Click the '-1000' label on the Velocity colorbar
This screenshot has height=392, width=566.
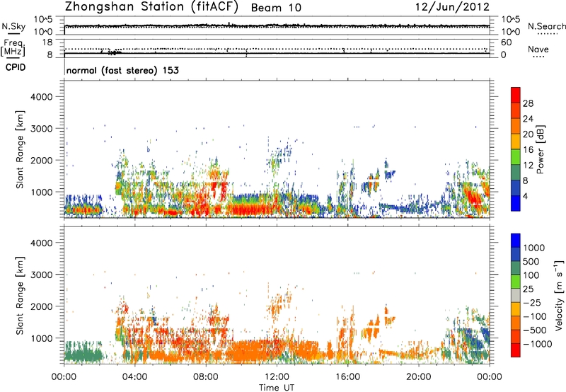pos(537,344)
